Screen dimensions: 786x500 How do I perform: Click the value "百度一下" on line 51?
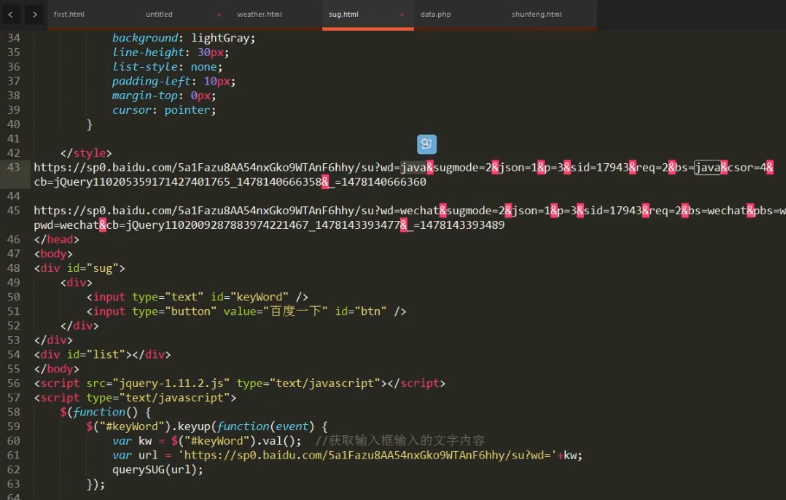tap(295, 311)
